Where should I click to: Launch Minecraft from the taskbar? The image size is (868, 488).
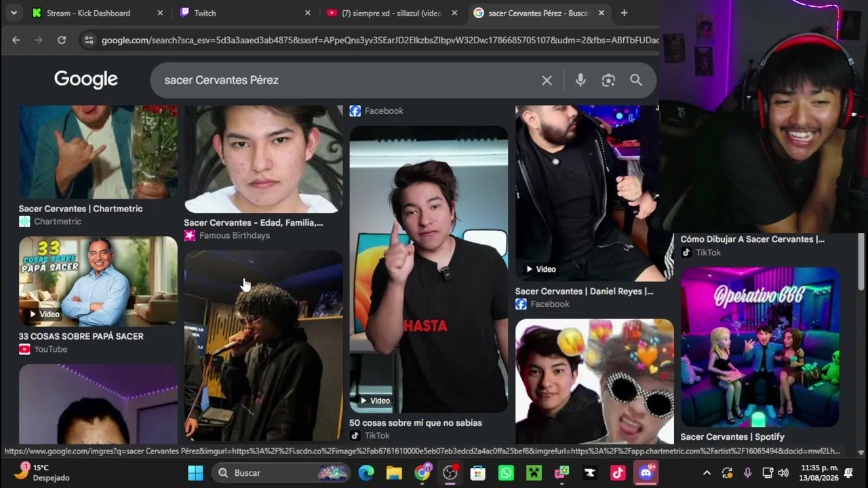tap(534, 472)
